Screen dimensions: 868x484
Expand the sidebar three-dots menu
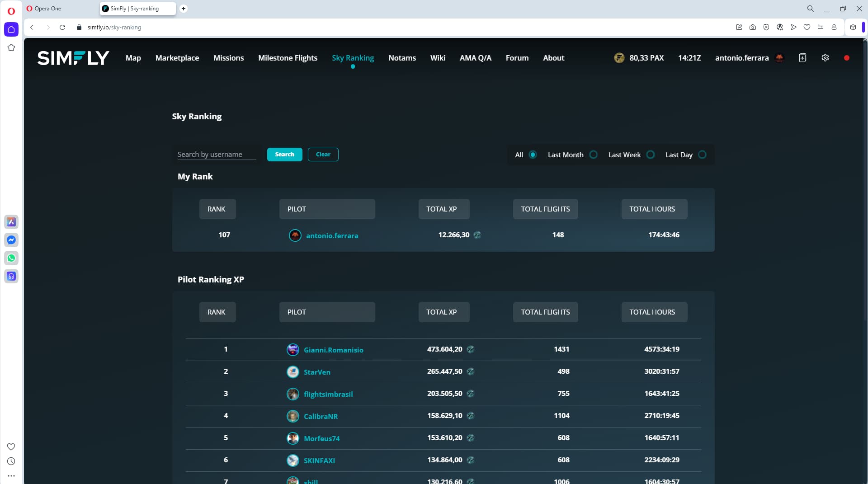(11, 476)
